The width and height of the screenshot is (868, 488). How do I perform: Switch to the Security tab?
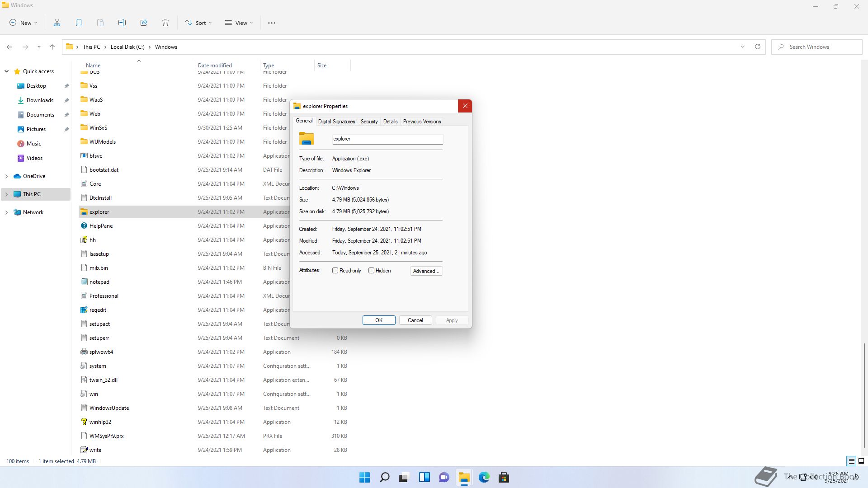pos(369,122)
